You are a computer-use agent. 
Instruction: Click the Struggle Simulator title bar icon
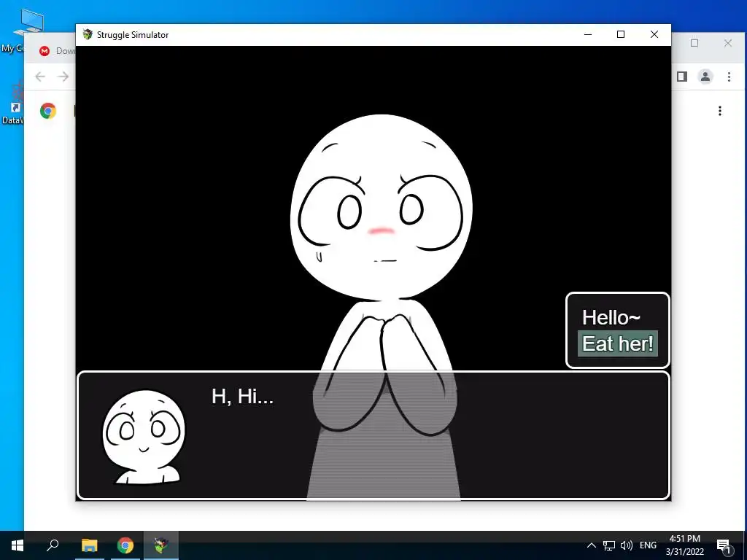coord(88,34)
